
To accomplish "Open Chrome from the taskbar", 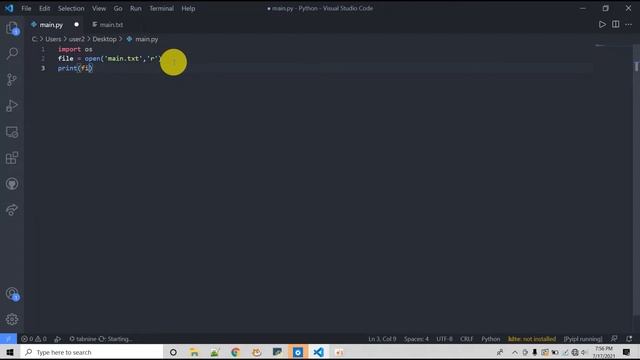I will point(236,352).
